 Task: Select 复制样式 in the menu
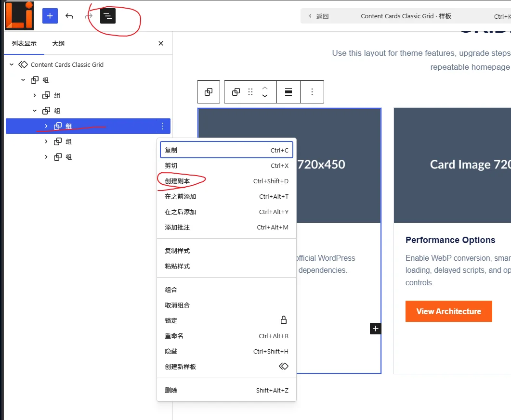click(226, 251)
